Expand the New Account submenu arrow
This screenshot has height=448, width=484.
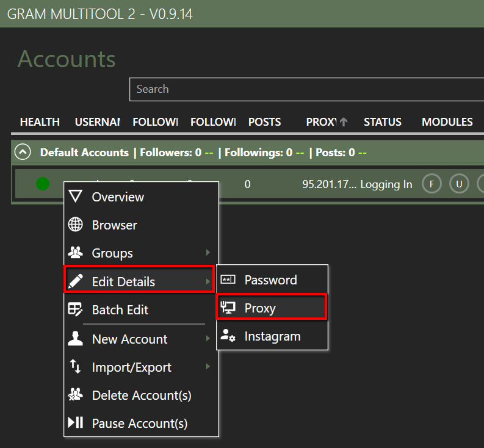[208, 338]
